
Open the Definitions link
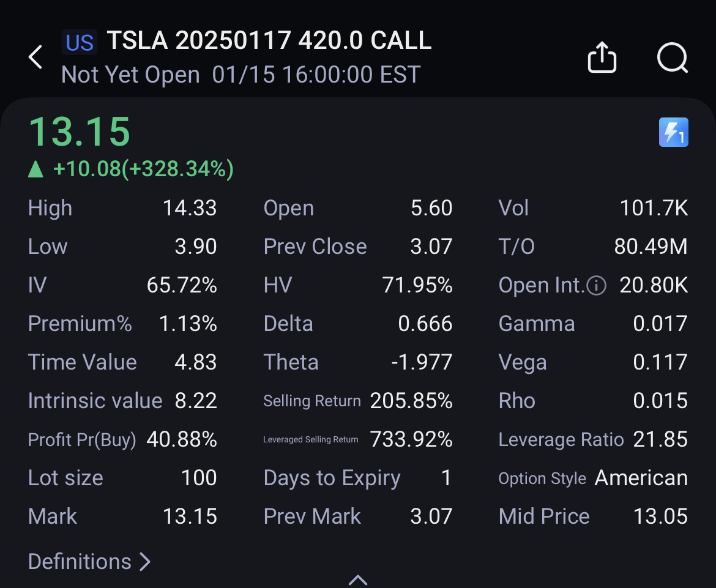80,561
